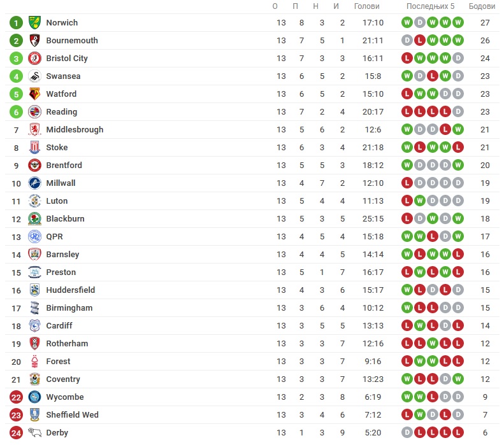The image size is (504, 445).
Task: Click the Последњих 5 column header
Action: click(430, 6)
